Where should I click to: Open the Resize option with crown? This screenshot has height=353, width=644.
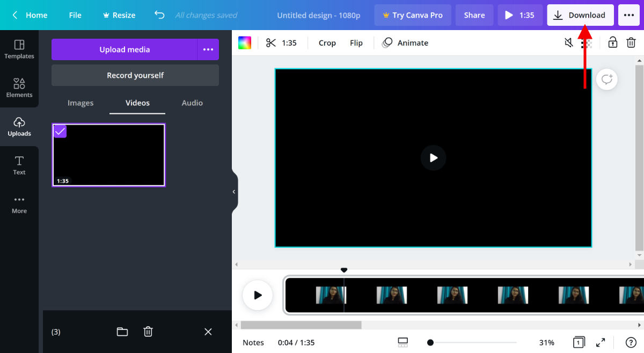point(119,15)
